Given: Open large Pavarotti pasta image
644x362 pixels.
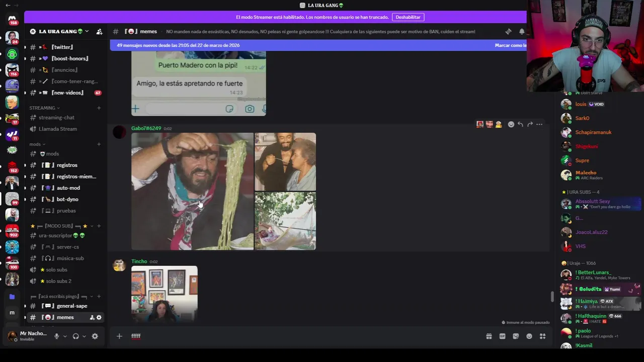Looking at the screenshot, I should 192,191.
